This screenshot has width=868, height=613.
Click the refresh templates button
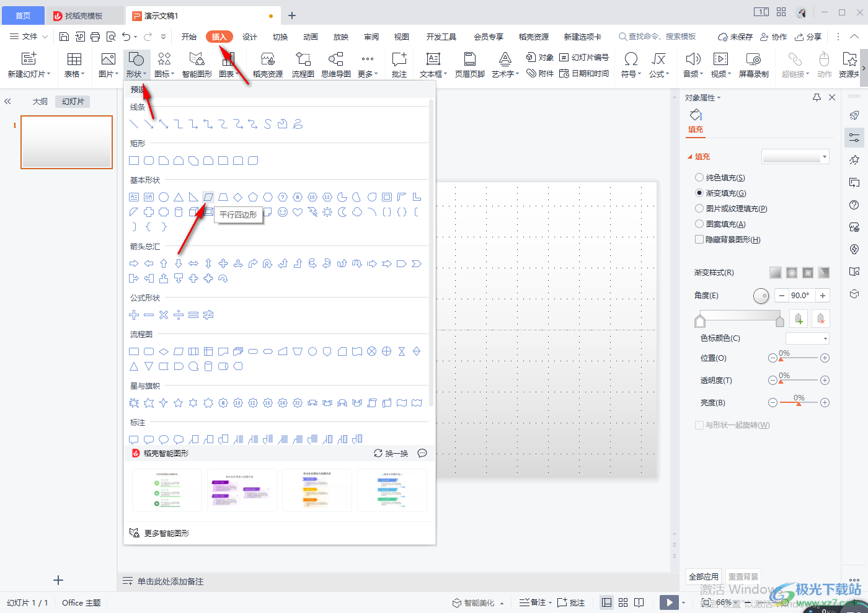pyautogui.click(x=391, y=454)
